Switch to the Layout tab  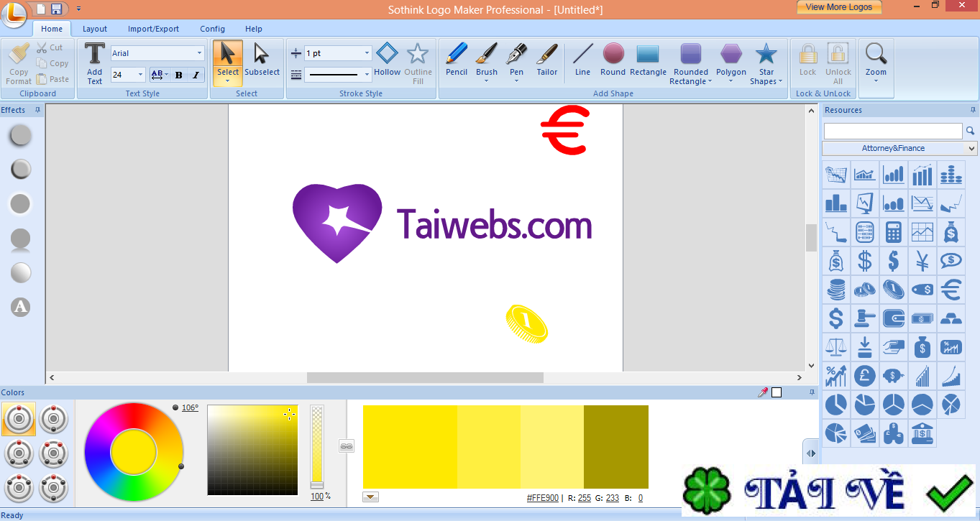coord(95,29)
